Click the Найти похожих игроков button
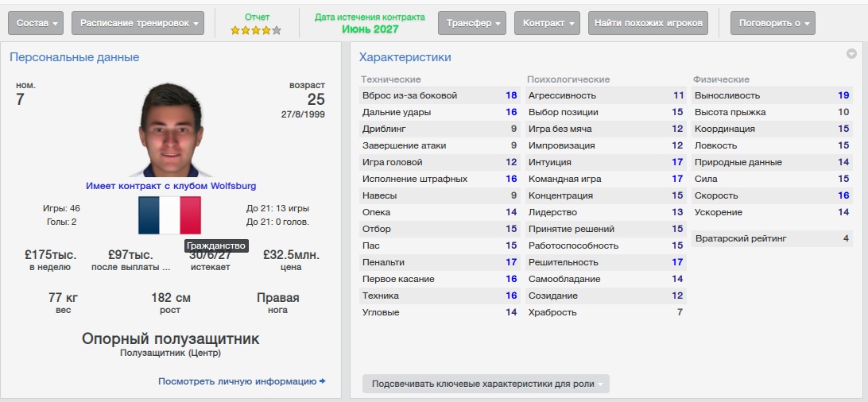868x402 pixels. point(647,23)
